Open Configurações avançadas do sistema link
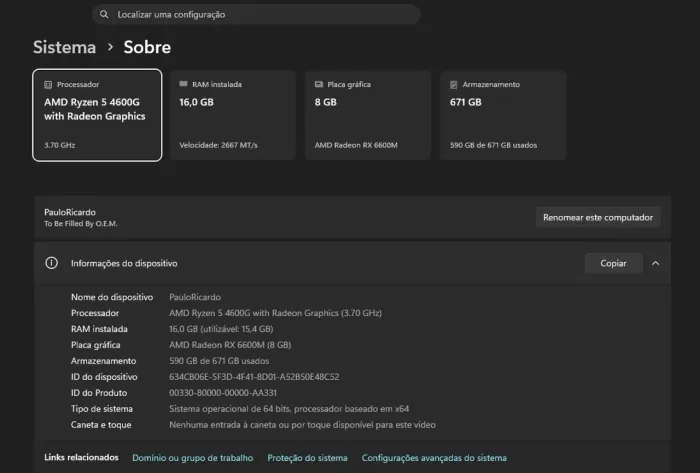 [434, 458]
